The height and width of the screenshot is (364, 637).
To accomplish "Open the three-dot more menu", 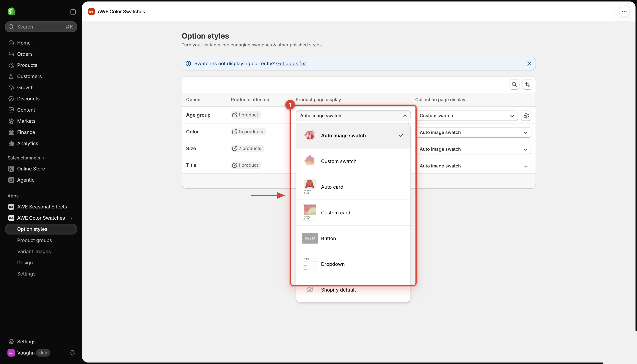I will coord(624,11).
